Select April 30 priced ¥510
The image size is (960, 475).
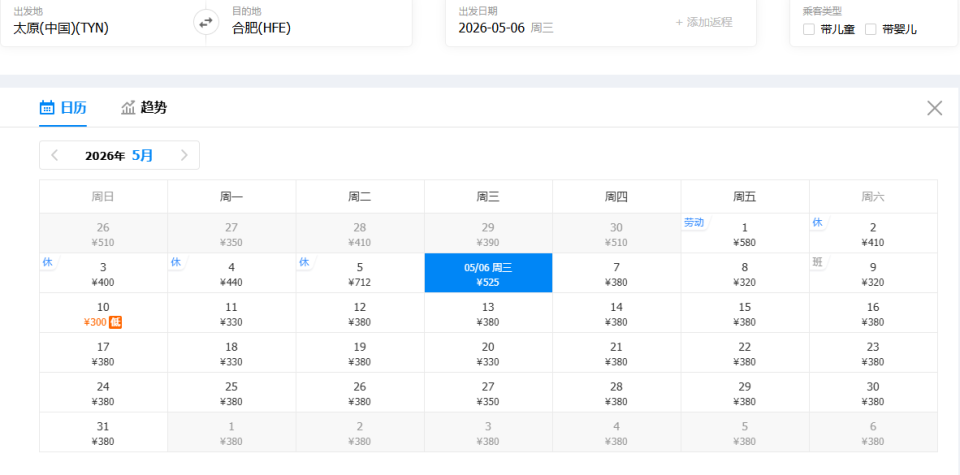point(617,233)
